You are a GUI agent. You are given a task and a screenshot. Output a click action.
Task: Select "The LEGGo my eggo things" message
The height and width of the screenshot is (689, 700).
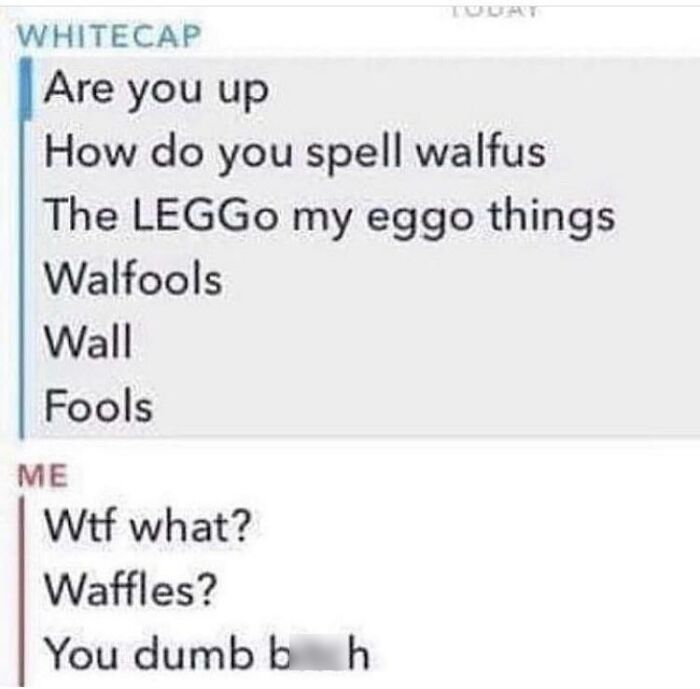[329, 217]
